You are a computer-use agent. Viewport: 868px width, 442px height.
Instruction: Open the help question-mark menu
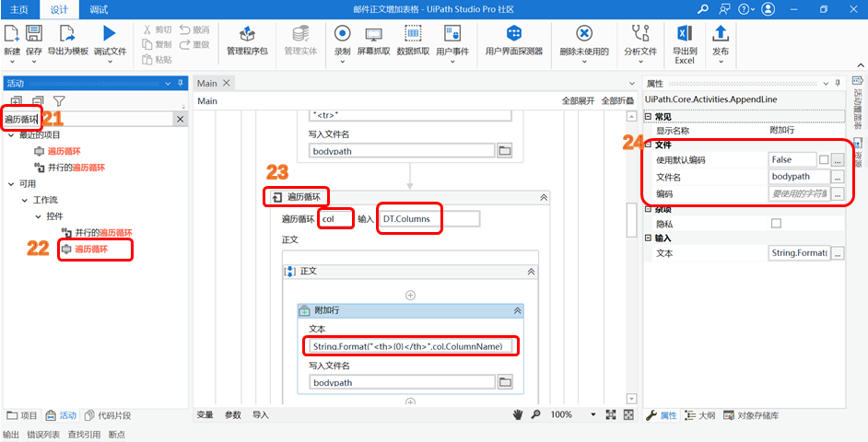click(x=746, y=9)
